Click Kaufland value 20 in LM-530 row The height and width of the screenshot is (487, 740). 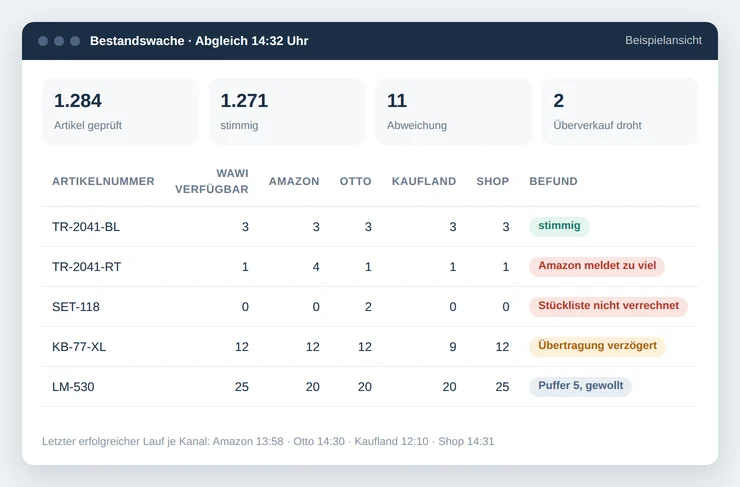tap(449, 387)
